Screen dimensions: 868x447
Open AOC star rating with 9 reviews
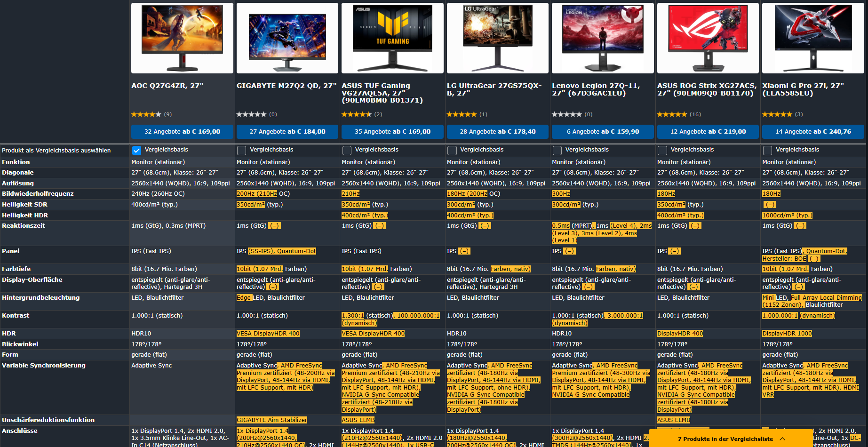151,114
